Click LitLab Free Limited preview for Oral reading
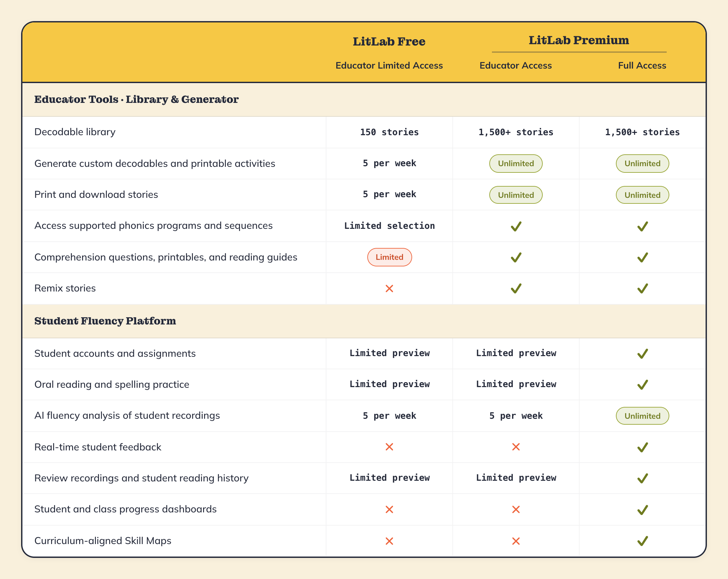The width and height of the screenshot is (728, 579). (x=389, y=384)
